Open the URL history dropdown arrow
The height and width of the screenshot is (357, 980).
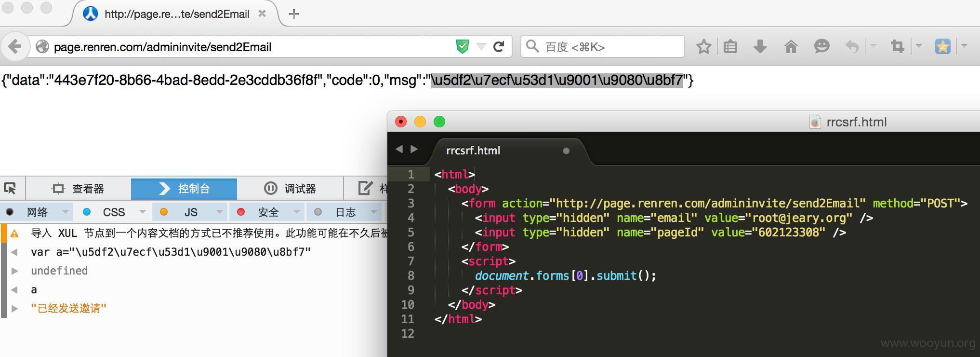[481, 47]
